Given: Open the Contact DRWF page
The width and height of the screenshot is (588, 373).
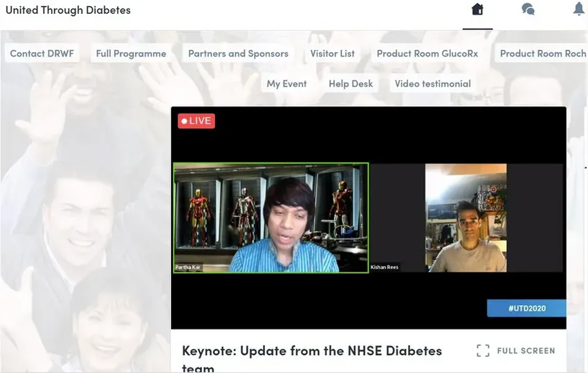Looking at the screenshot, I should coord(42,53).
